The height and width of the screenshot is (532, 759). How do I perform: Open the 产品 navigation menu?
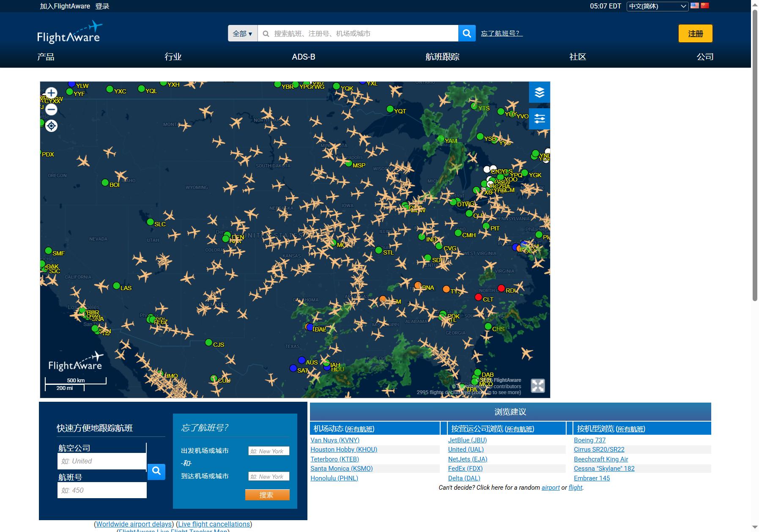coord(46,57)
